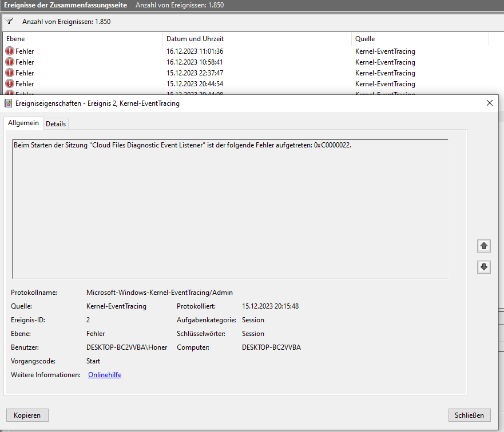Click Kernel-EventTracing source in first list row
The image size is (504, 432).
tap(385, 51)
